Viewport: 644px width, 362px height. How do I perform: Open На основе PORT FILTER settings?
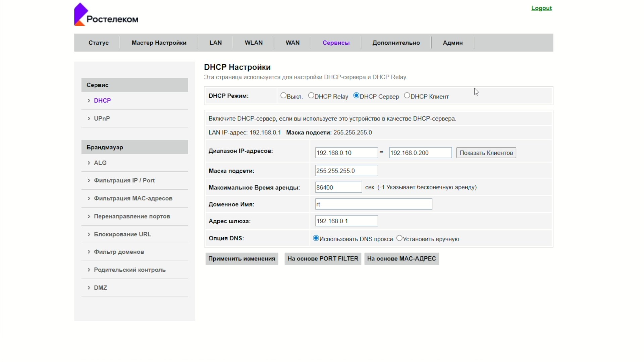[323, 258]
